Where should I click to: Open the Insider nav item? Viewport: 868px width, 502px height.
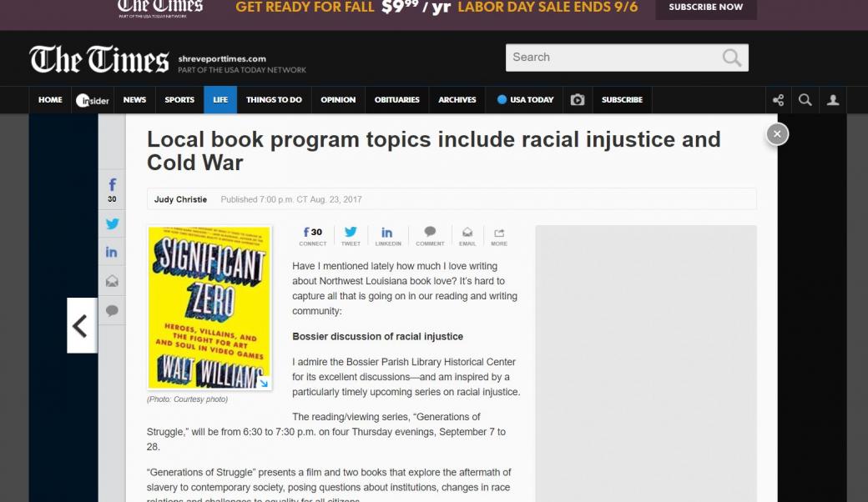[93, 99]
